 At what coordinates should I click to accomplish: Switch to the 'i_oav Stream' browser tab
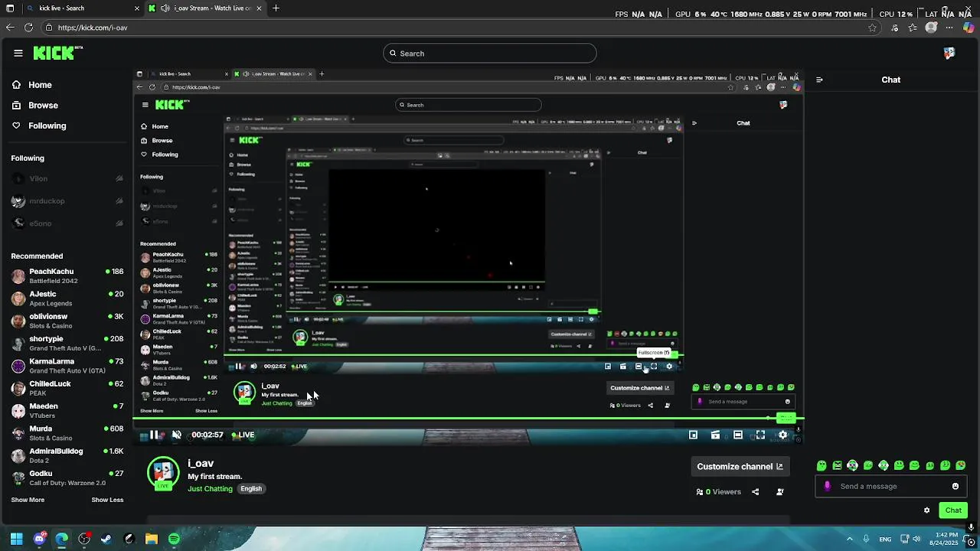coord(204,8)
